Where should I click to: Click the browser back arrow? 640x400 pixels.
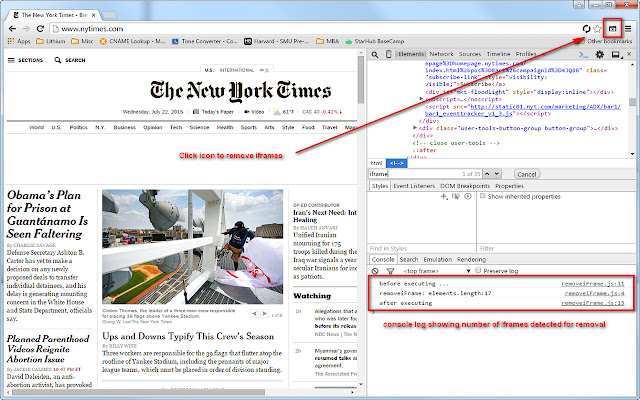[x=12, y=29]
